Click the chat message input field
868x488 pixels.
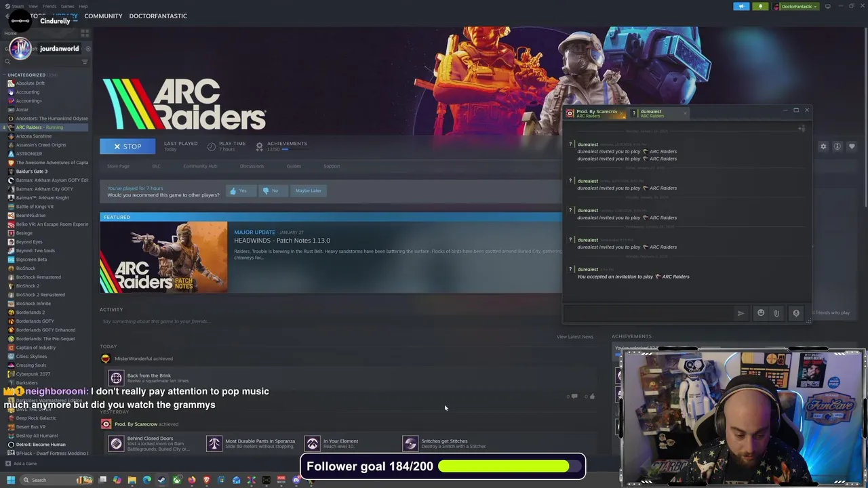[649, 313]
